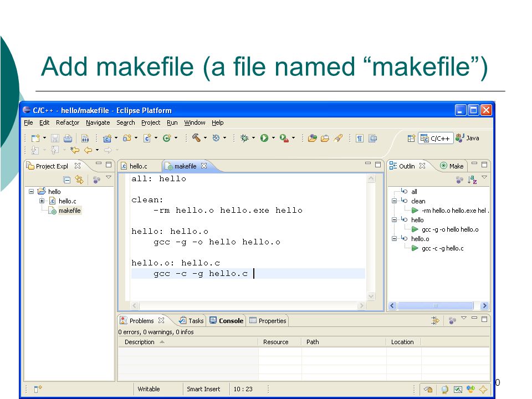Screen dimensions: 532x399
Task: Switch to the Java perspective button
Action: 468,138
